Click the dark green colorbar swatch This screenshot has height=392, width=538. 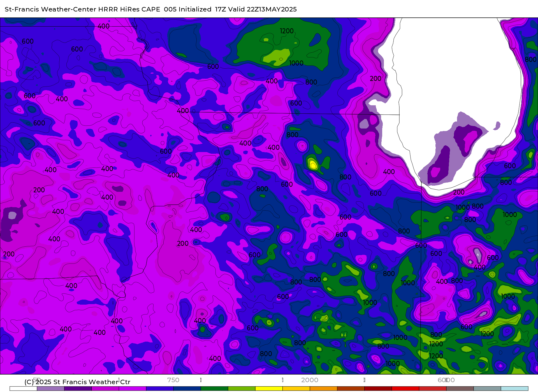coord(214,389)
